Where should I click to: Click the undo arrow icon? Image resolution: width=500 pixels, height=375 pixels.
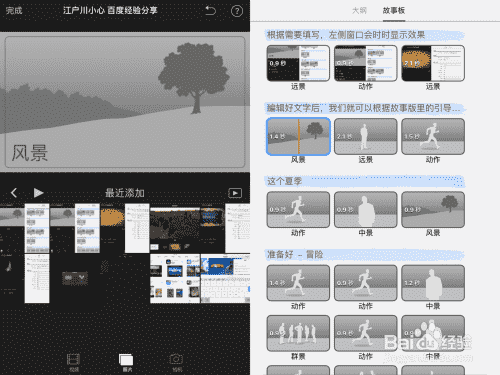click(x=210, y=11)
